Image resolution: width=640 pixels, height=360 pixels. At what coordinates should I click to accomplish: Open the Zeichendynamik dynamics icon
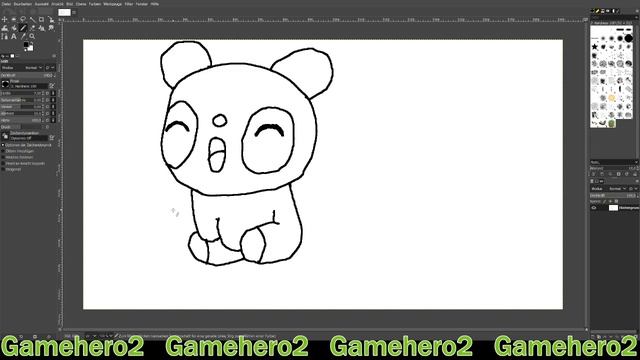pos(5,136)
